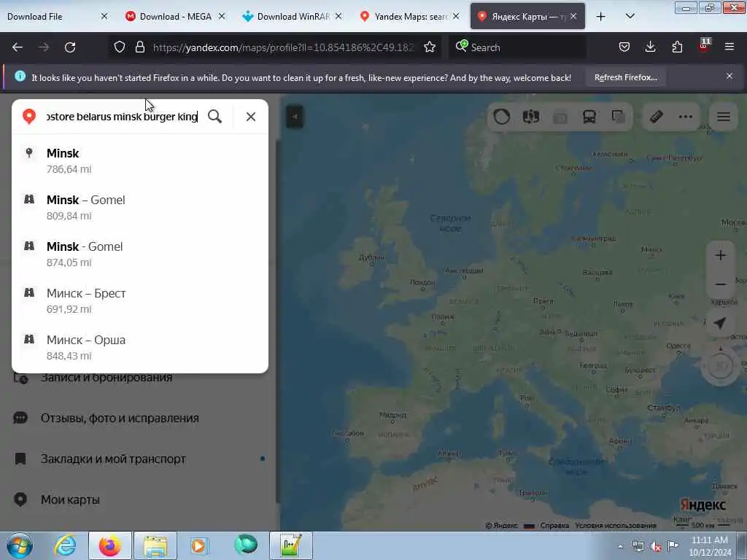Clear the Yandex Maps search query
747x560 pixels.
[251, 117]
